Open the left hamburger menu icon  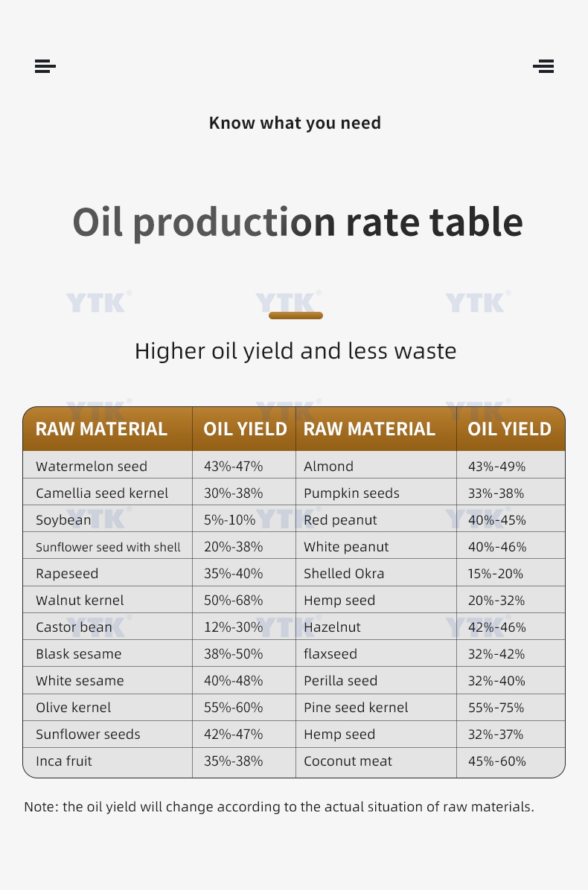coord(45,66)
